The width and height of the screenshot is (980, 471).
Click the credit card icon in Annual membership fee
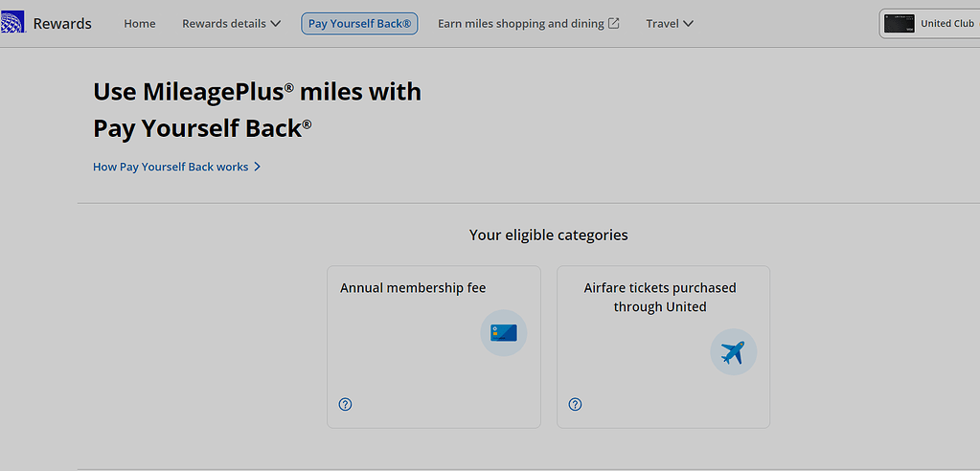click(503, 333)
